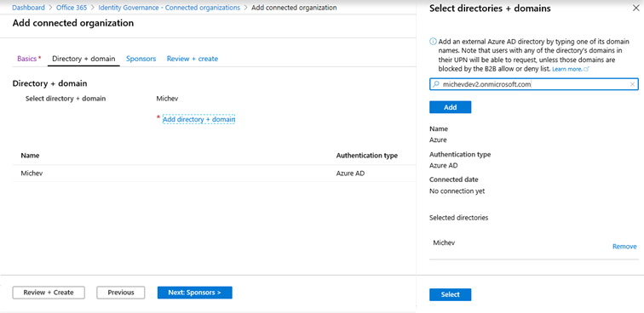
Task: Open the Review + create tab
Action: (193, 59)
